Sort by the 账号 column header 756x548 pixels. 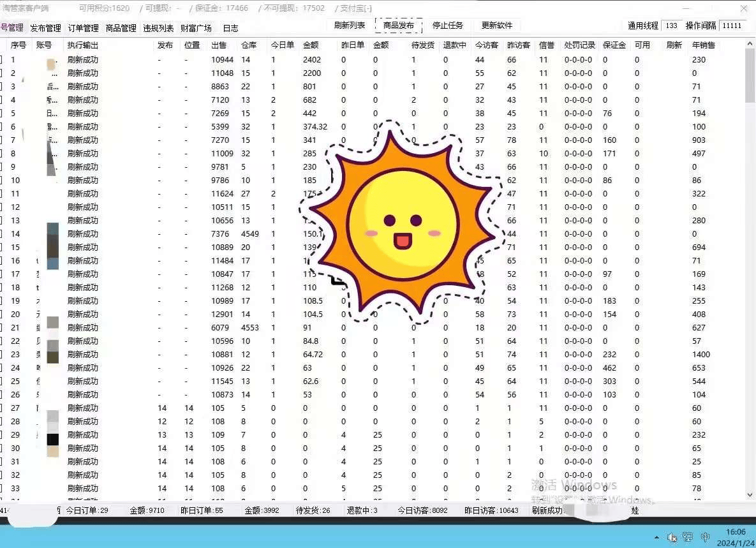click(x=43, y=45)
